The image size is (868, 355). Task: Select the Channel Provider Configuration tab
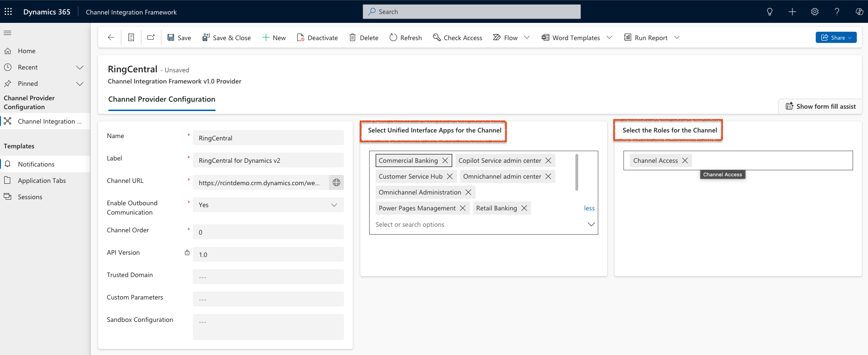click(161, 99)
